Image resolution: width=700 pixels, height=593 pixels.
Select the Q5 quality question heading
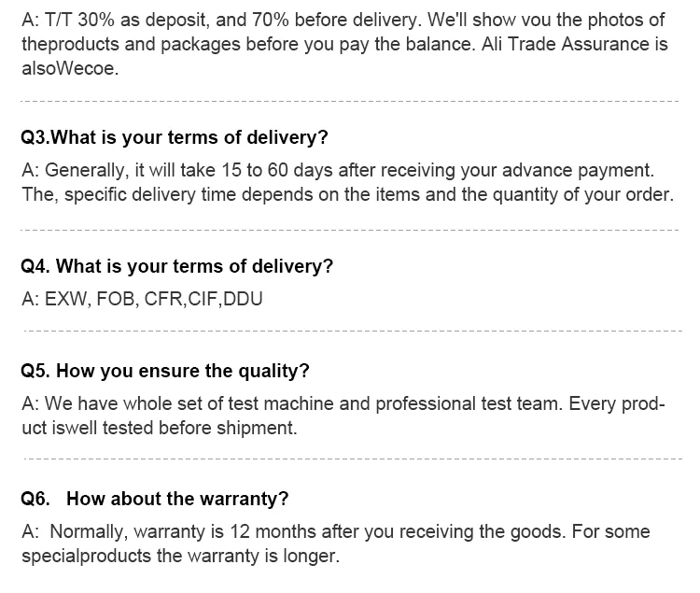tap(164, 371)
